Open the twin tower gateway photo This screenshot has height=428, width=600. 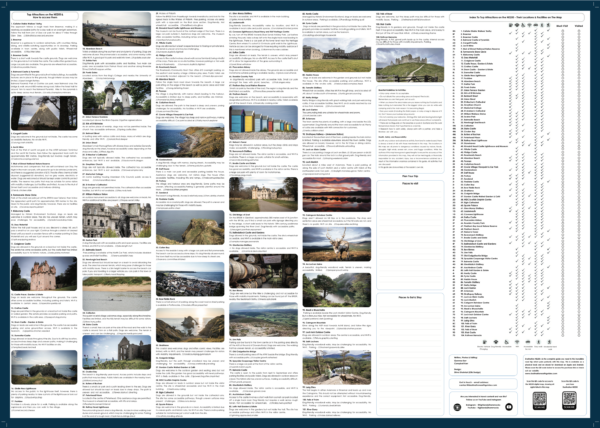point(117,98)
